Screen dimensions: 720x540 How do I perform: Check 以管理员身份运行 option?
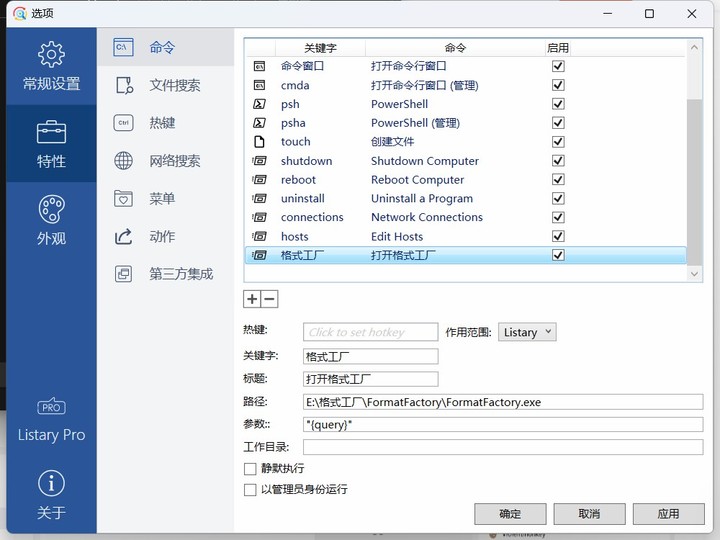pos(250,490)
